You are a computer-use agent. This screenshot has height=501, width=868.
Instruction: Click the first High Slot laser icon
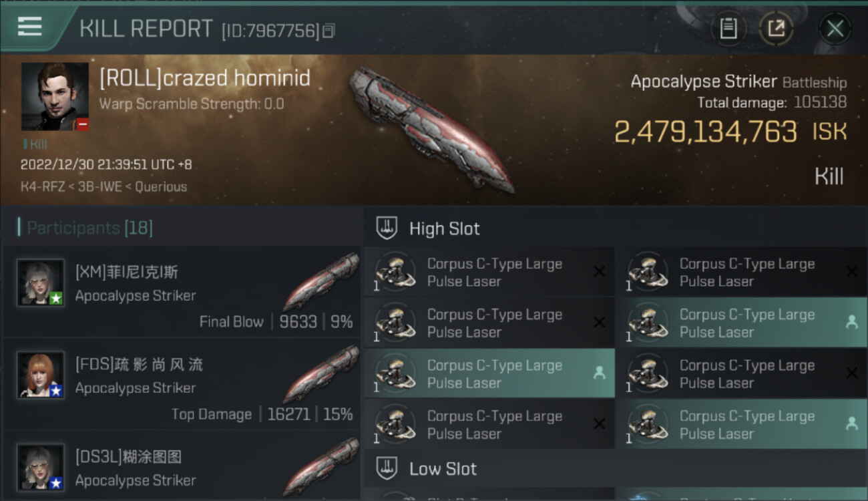pyautogui.click(x=395, y=272)
